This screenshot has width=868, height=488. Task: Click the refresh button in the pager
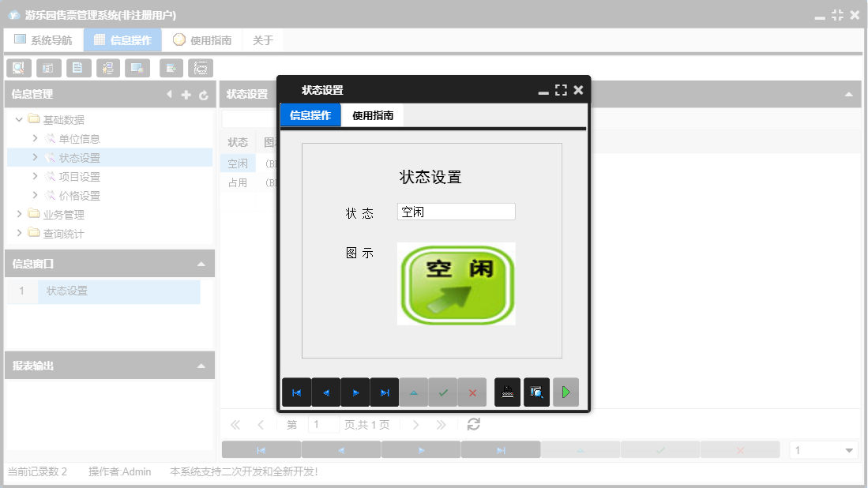click(x=472, y=424)
